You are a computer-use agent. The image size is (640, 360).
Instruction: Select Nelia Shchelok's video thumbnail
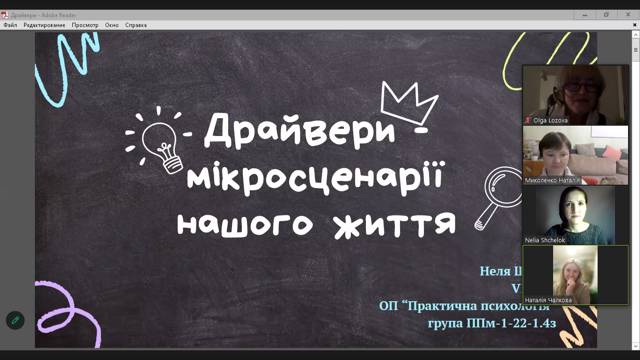pyautogui.click(x=576, y=215)
